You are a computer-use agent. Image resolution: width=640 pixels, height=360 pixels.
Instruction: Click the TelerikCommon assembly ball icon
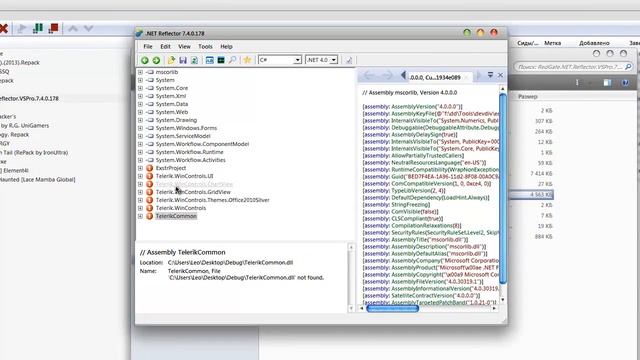pos(149,216)
